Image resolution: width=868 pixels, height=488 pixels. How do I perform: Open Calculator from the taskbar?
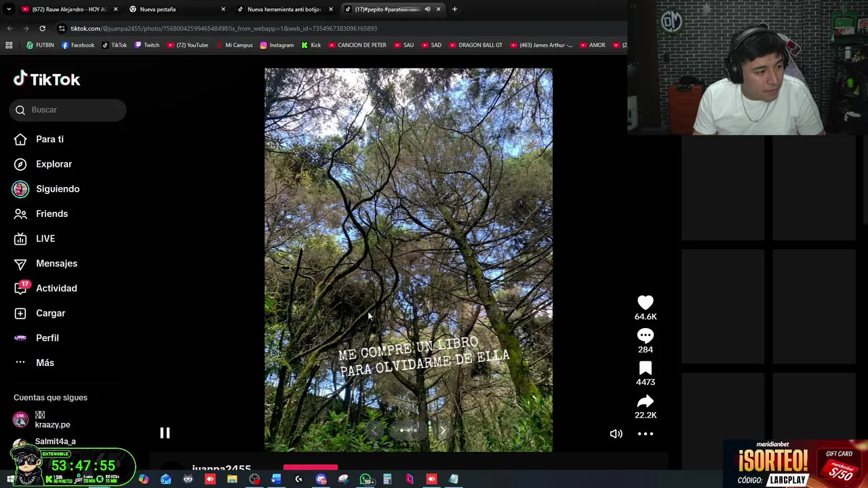pos(387,479)
